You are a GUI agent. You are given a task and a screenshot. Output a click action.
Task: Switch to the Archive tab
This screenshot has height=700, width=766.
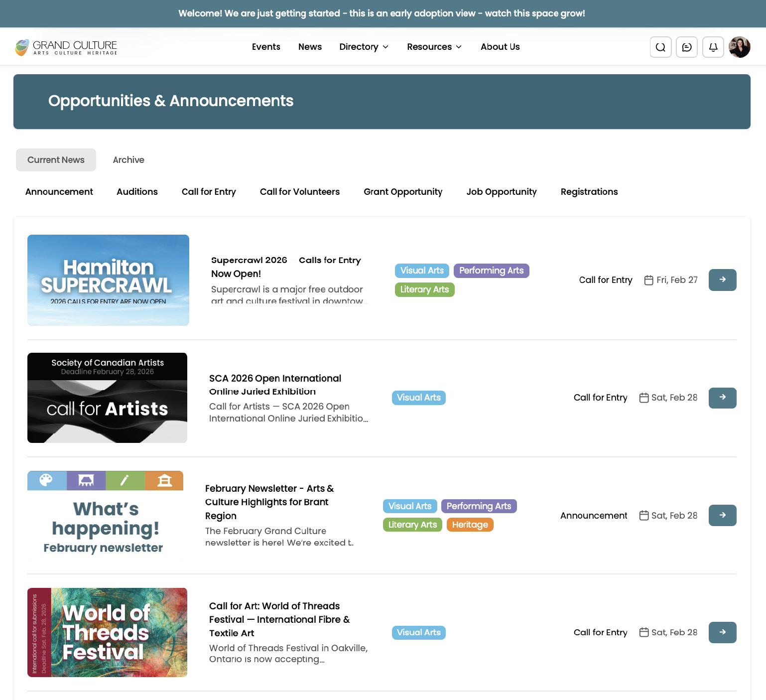(x=128, y=159)
